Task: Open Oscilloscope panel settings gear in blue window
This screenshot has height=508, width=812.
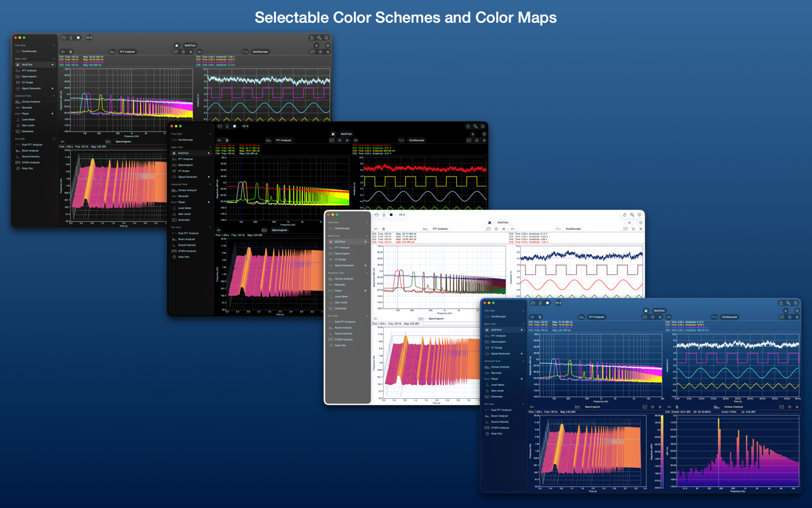Action: click(789, 317)
